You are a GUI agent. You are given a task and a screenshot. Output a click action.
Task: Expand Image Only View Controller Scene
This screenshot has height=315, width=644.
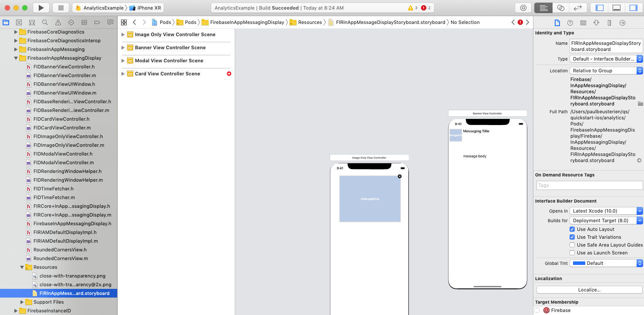123,34
